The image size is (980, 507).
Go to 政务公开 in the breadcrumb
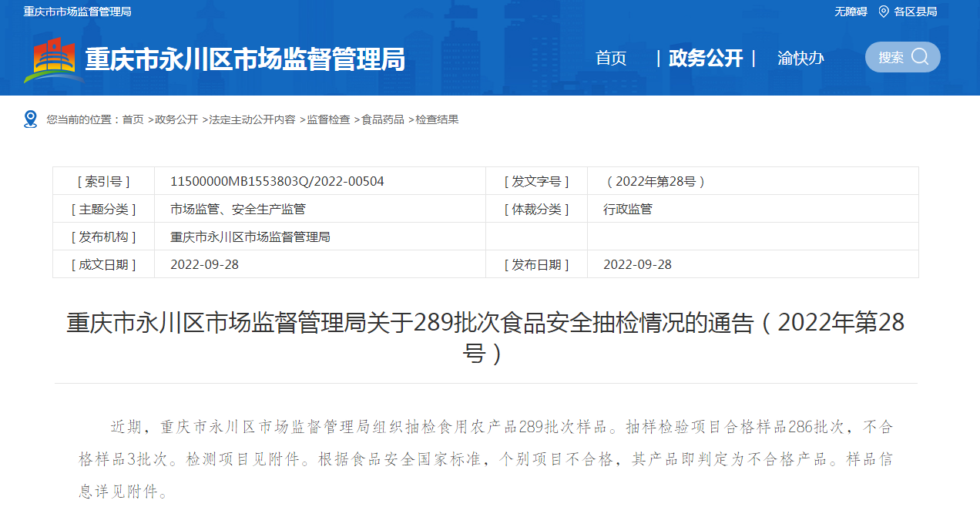[x=176, y=119]
